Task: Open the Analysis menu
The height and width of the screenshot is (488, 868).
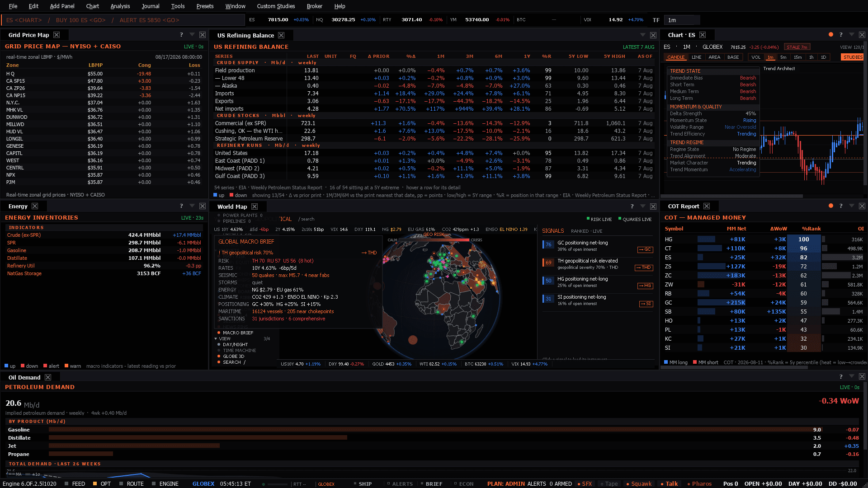Action: [x=120, y=6]
